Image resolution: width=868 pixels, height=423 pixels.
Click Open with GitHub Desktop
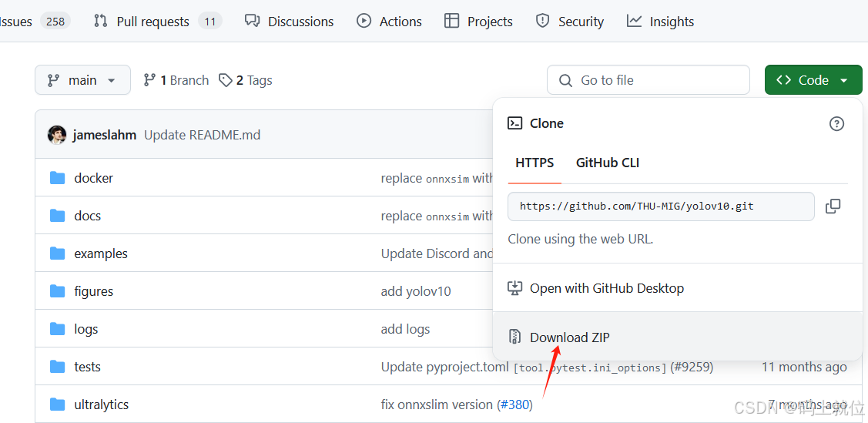pyautogui.click(x=678, y=288)
